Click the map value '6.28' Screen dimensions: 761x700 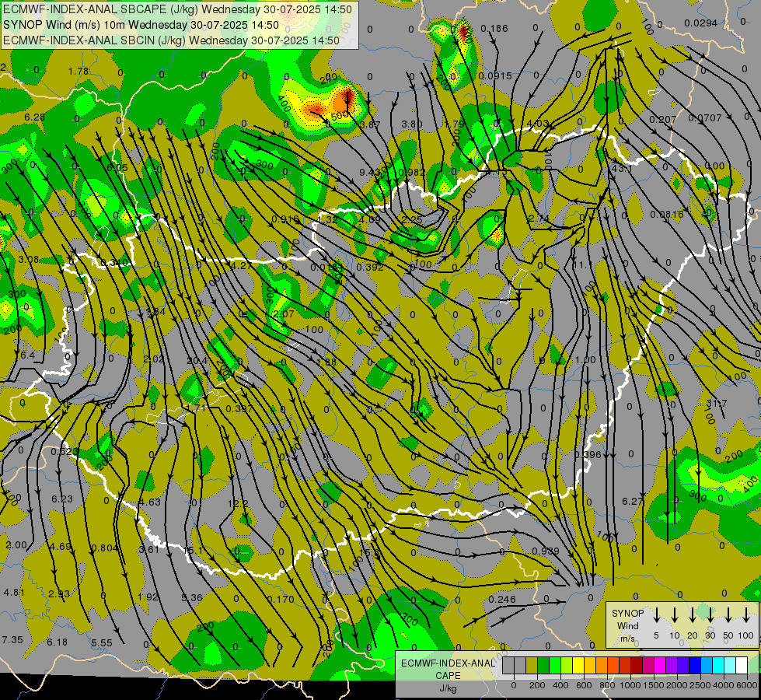click(34, 117)
